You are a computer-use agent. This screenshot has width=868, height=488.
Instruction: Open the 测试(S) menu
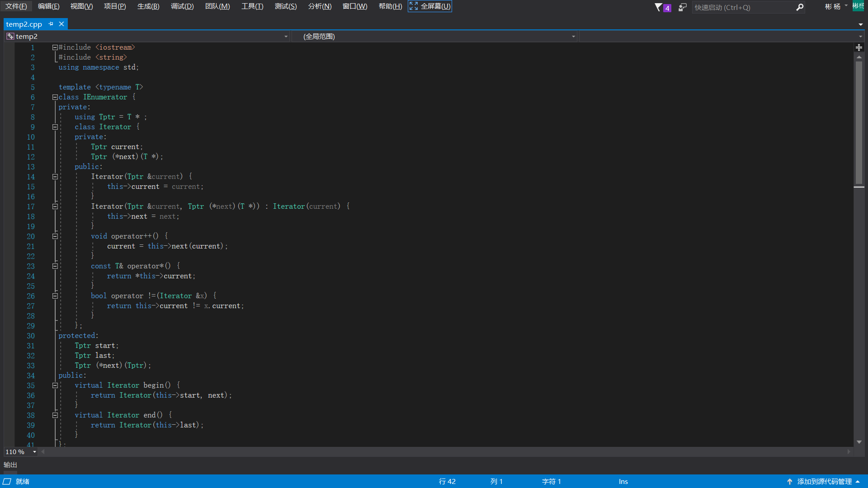coord(286,6)
